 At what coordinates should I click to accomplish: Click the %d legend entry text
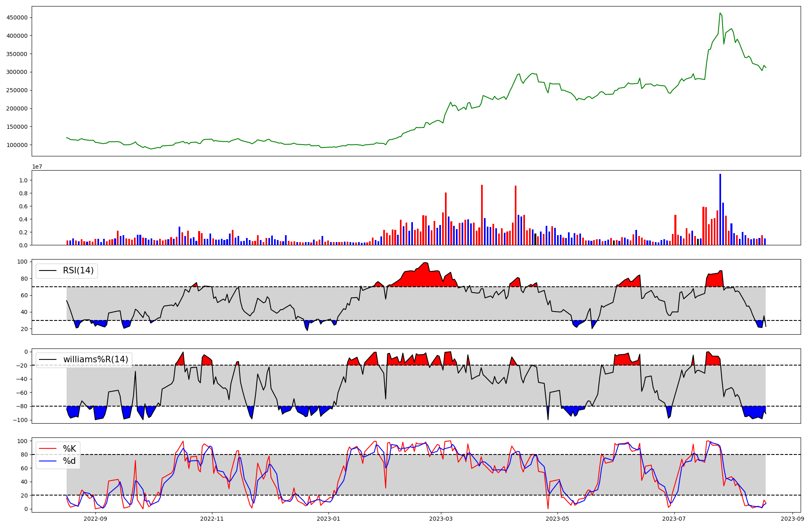tap(69, 461)
